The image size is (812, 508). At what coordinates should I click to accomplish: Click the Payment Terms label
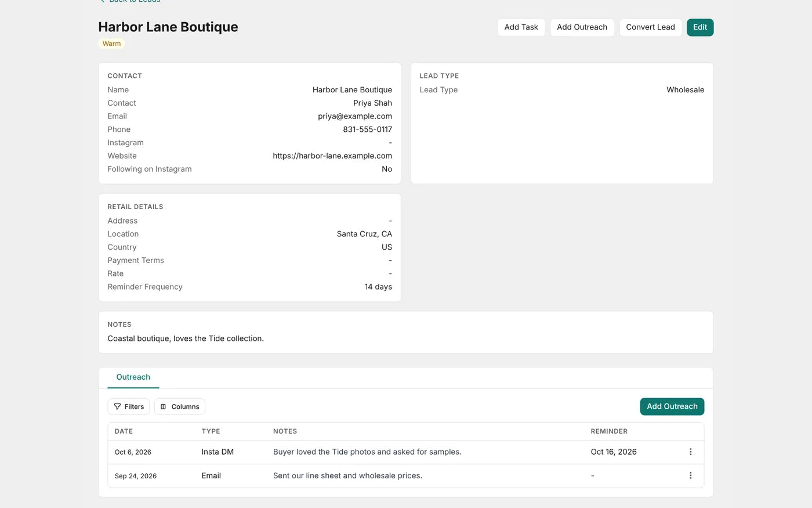coord(136,261)
